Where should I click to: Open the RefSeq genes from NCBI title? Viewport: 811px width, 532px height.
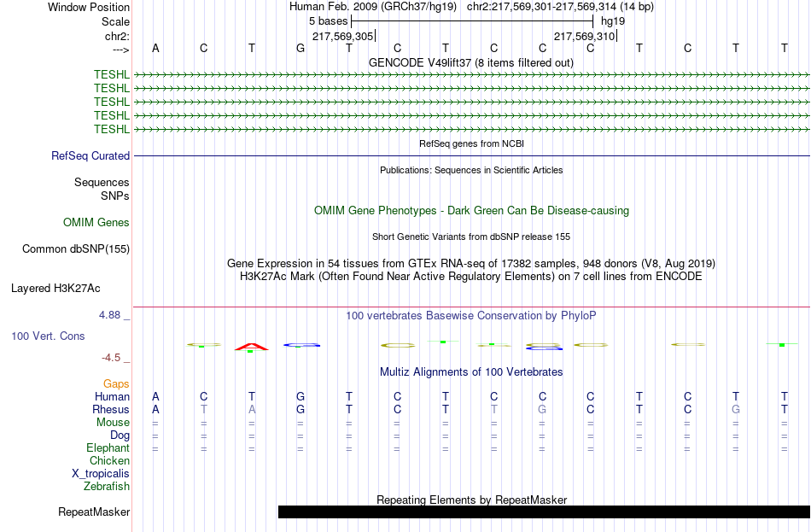[x=471, y=143]
